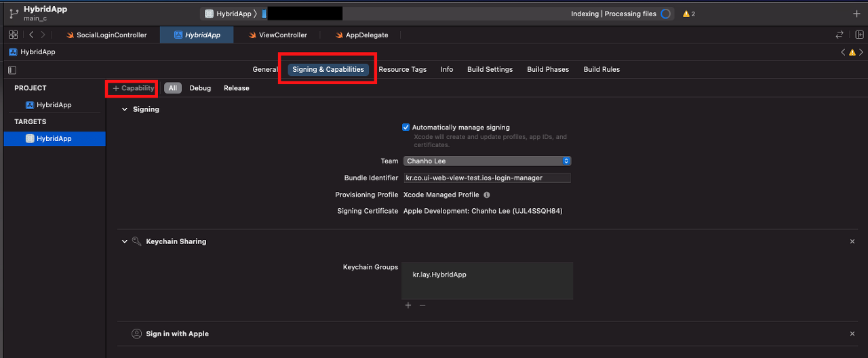Open the General tab
The width and height of the screenshot is (868, 358).
pyautogui.click(x=265, y=69)
